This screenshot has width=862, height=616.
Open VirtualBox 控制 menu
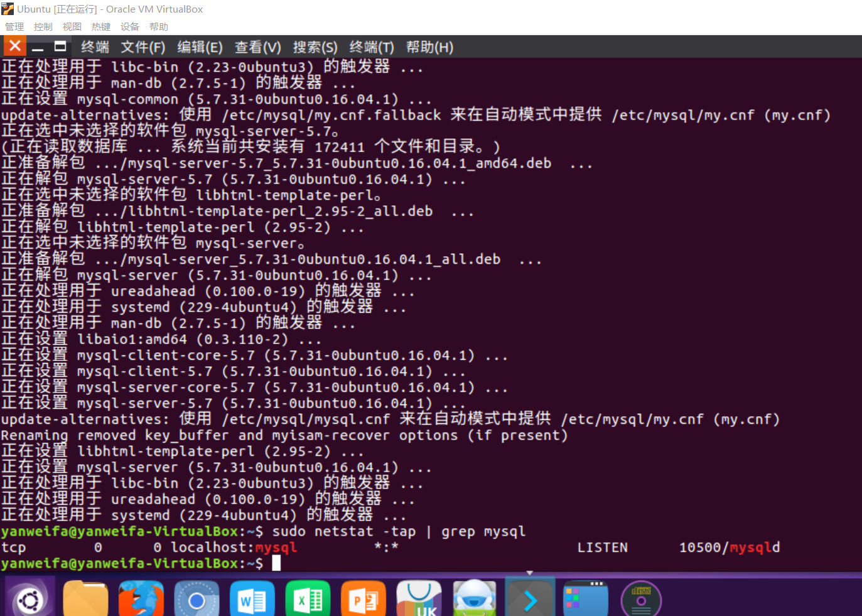point(43,26)
